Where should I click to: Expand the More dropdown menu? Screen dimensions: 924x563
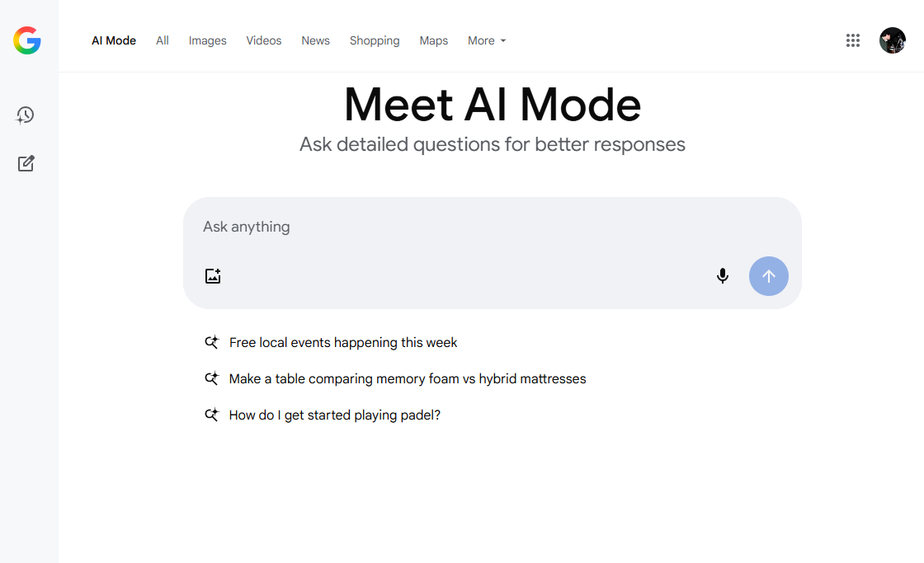pyautogui.click(x=487, y=40)
